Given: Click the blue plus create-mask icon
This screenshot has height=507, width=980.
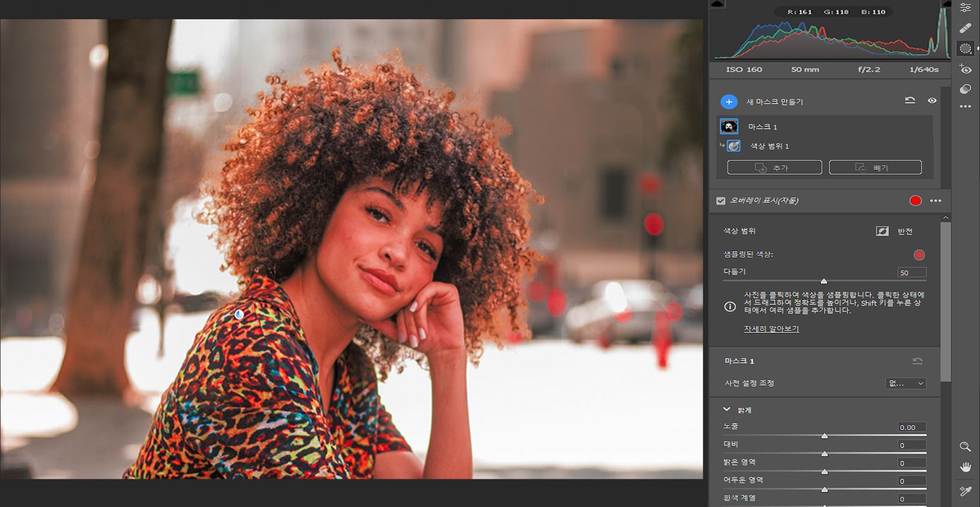Looking at the screenshot, I should coord(729,102).
